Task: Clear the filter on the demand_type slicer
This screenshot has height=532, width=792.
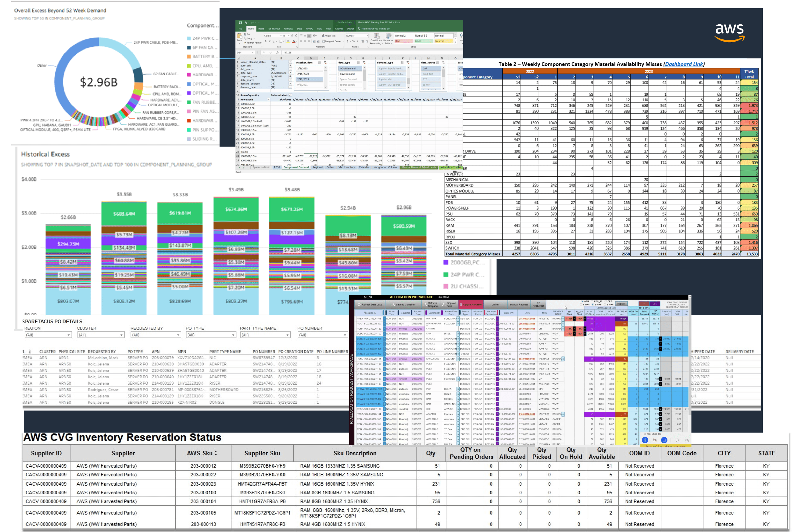Action: click(x=408, y=63)
